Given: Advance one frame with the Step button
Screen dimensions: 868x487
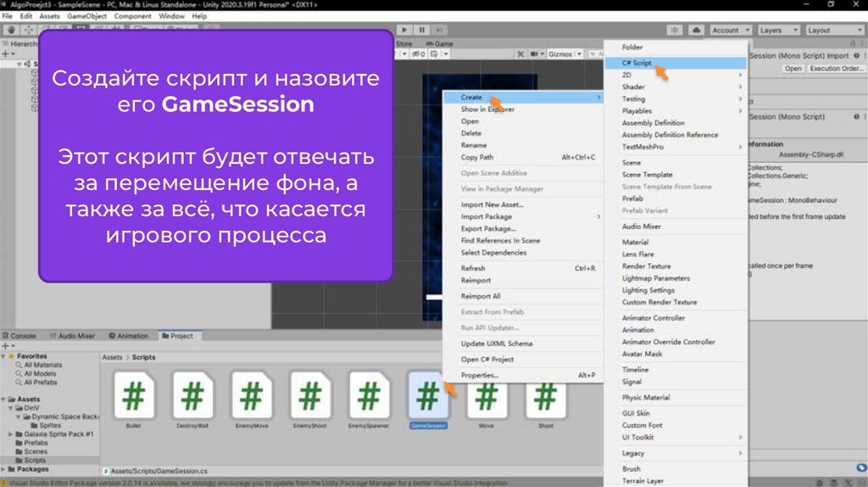Looking at the screenshot, I should [439, 30].
